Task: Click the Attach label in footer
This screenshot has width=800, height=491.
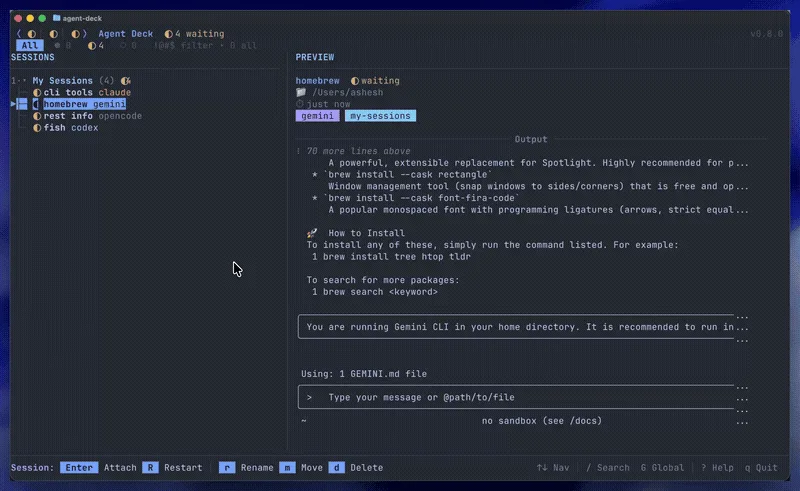Action: click(x=120, y=468)
